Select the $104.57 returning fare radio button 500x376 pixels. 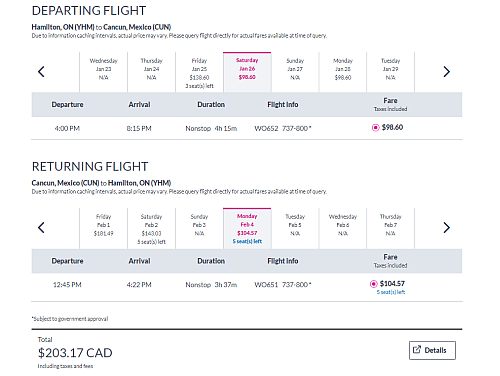pyautogui.click(x=374, y=284)
